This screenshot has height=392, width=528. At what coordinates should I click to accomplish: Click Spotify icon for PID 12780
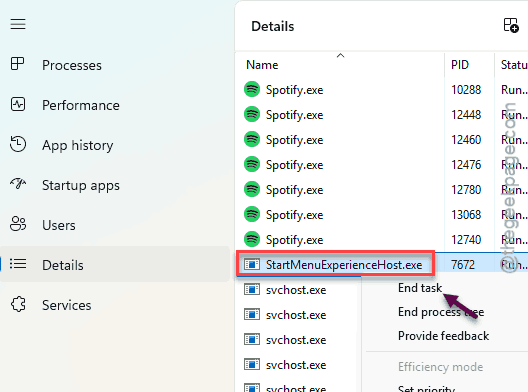pos(252,189)
